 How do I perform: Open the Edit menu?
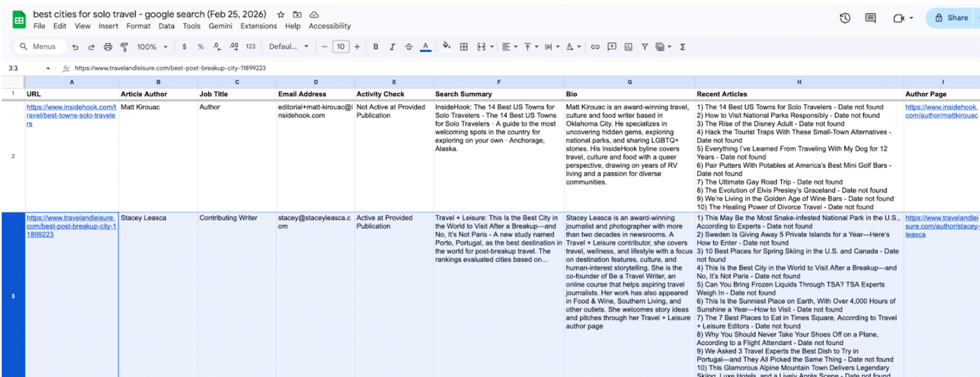point(60,26)
